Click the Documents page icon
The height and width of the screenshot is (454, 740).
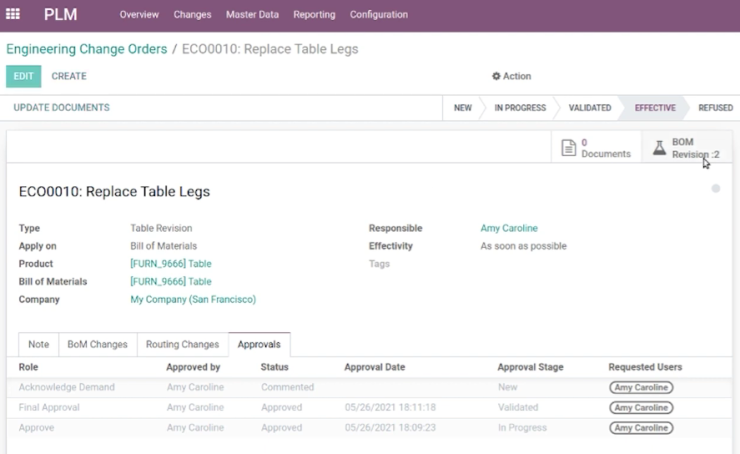point(569,148)
